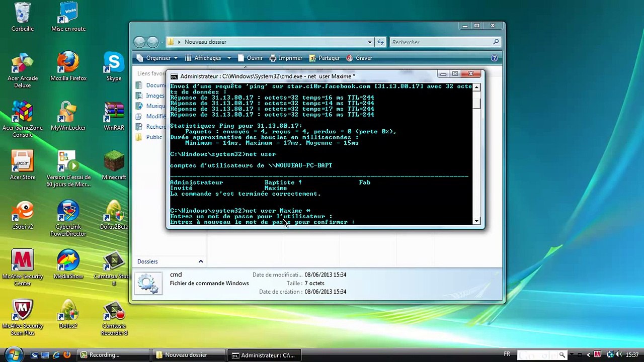The width and height of the screenshot is (644, 362).
Task: Launch Mozilla Firefox from desktop
Action: point(68,66)
